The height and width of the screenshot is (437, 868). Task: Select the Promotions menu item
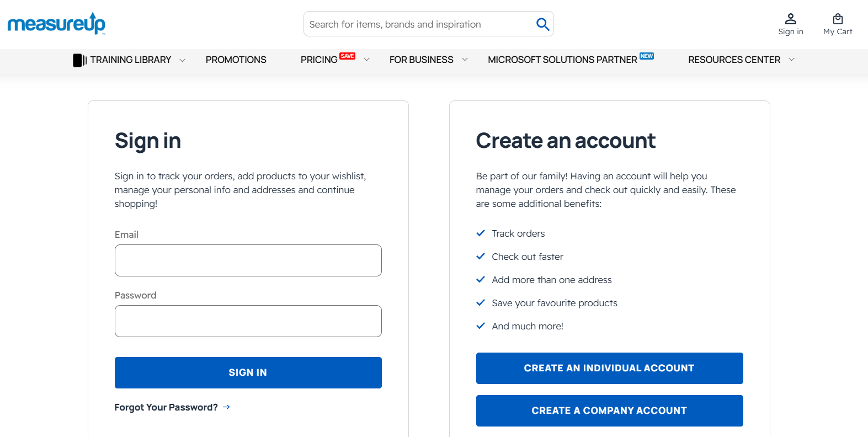pyautogui.click(x=236, y=60)
